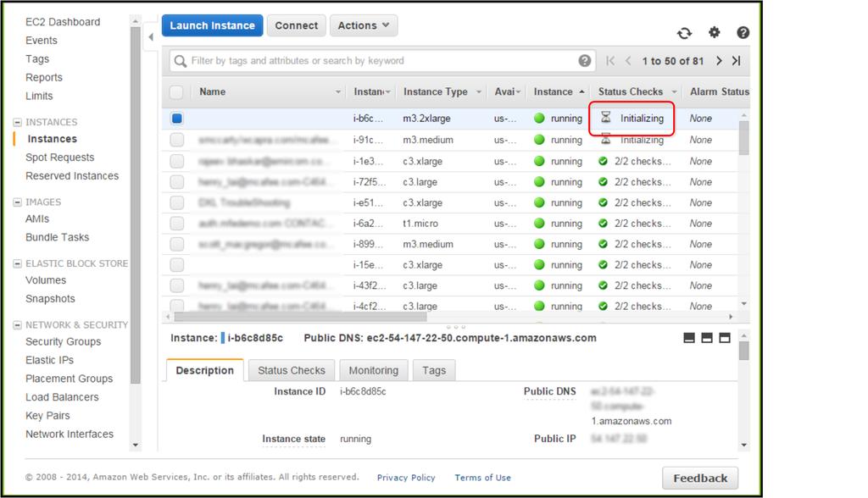Refresh the instance list with refresh icon
The height and width of the screenshot is (498, 868).
pos(685,33)
